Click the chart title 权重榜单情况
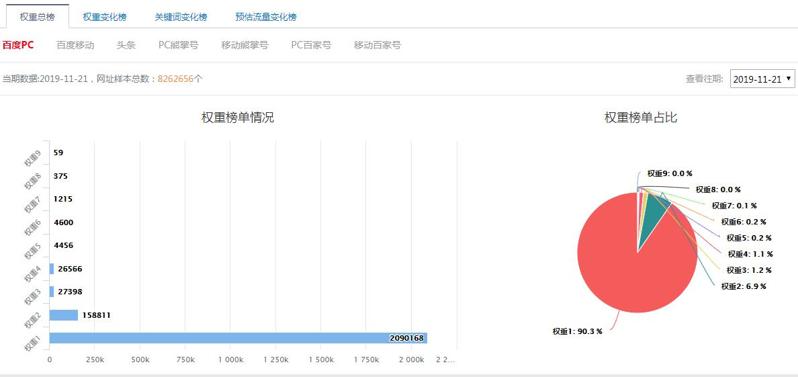This screenshot has height=377, width=798. 238,118
